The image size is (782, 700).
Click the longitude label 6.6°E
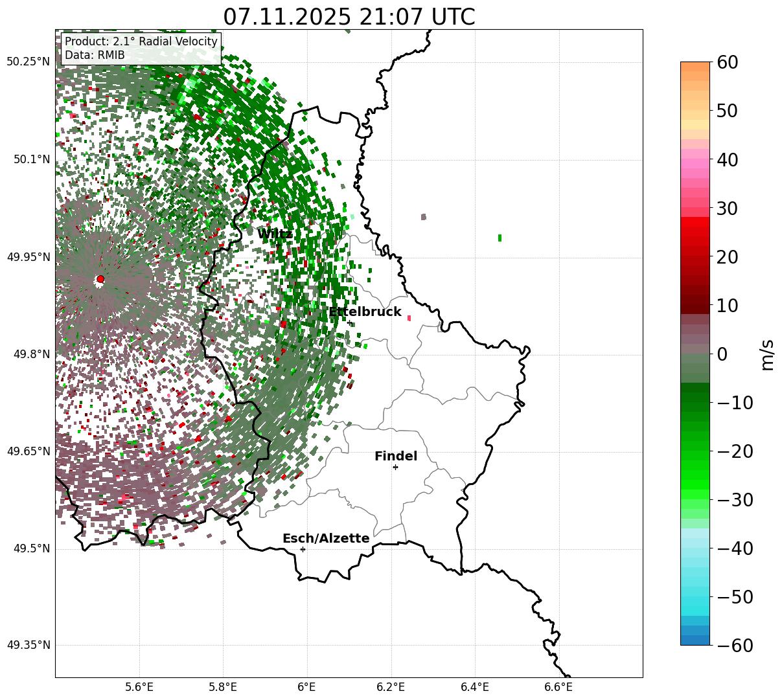[558, 687]
